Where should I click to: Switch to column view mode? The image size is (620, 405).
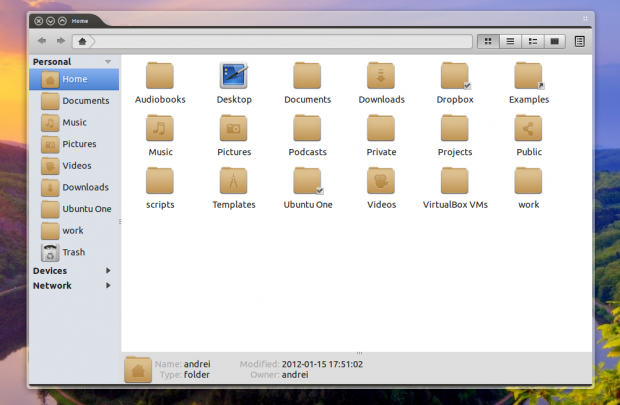555,41
